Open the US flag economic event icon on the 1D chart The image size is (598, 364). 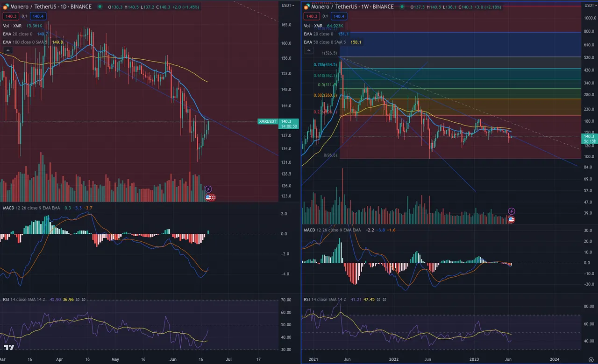click(209, 197)
